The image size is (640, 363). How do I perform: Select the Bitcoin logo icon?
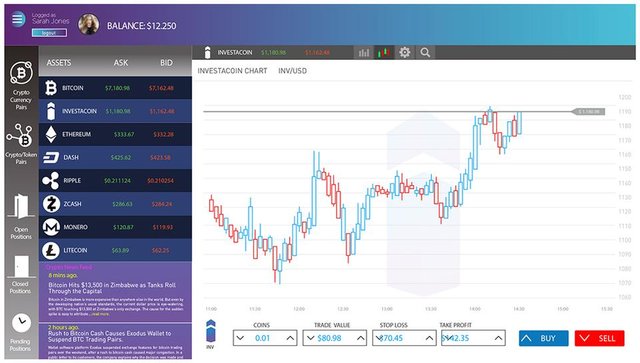coord(51,88)
